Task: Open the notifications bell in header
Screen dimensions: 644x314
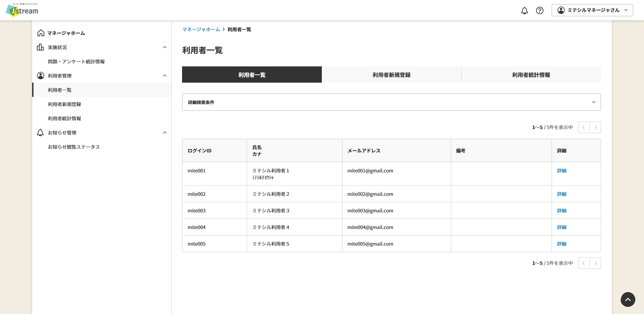Action: (524, 11)
